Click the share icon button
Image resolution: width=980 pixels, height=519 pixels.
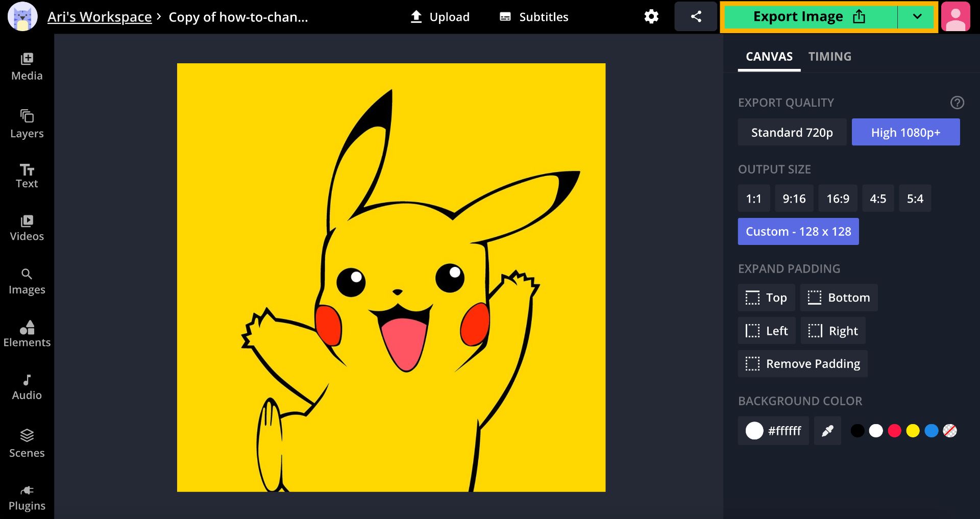tap(696, 17)
